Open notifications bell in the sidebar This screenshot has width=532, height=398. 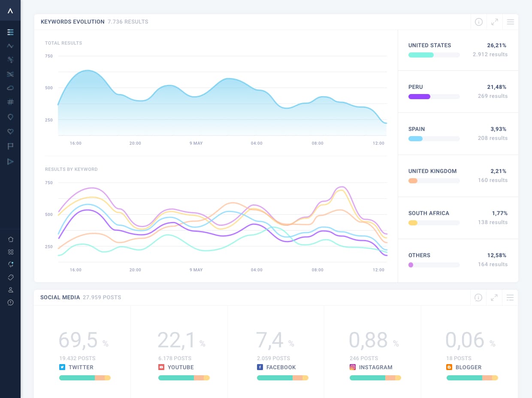click(x=11, y=264)
